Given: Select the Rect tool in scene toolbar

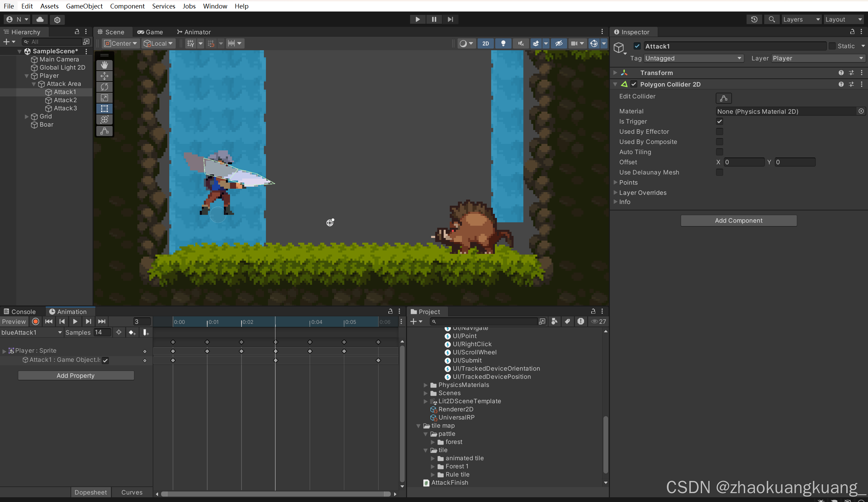Looking at the screenshot, I should click(104, 109).
